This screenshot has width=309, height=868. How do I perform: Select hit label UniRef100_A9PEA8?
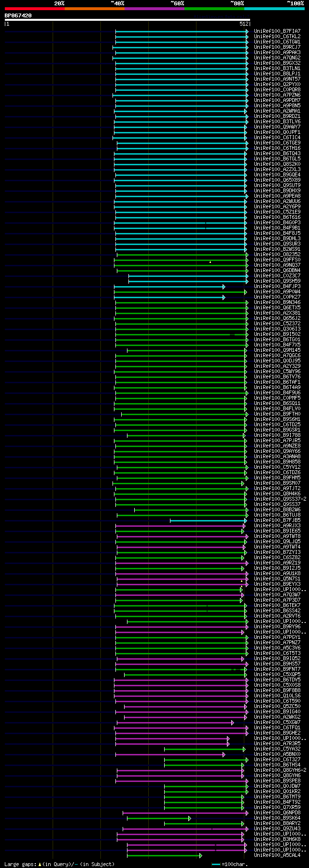[277, 196]
